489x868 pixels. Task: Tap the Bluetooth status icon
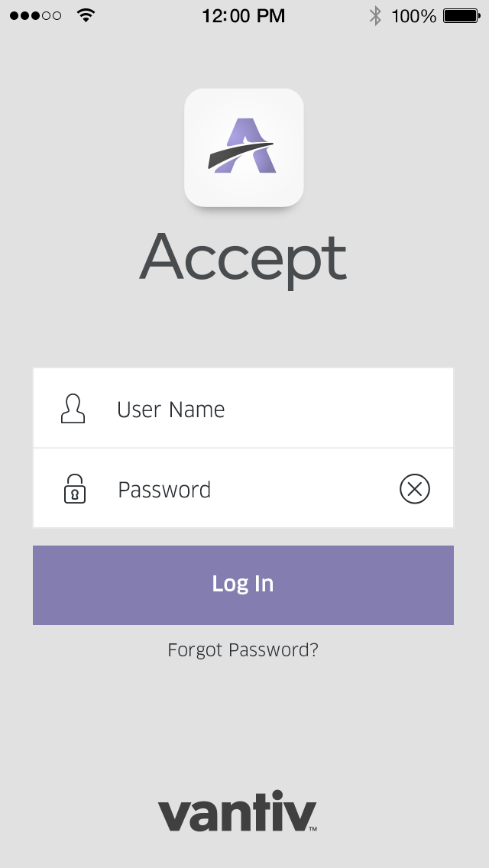pyautogui.click(x=375, y=15)
